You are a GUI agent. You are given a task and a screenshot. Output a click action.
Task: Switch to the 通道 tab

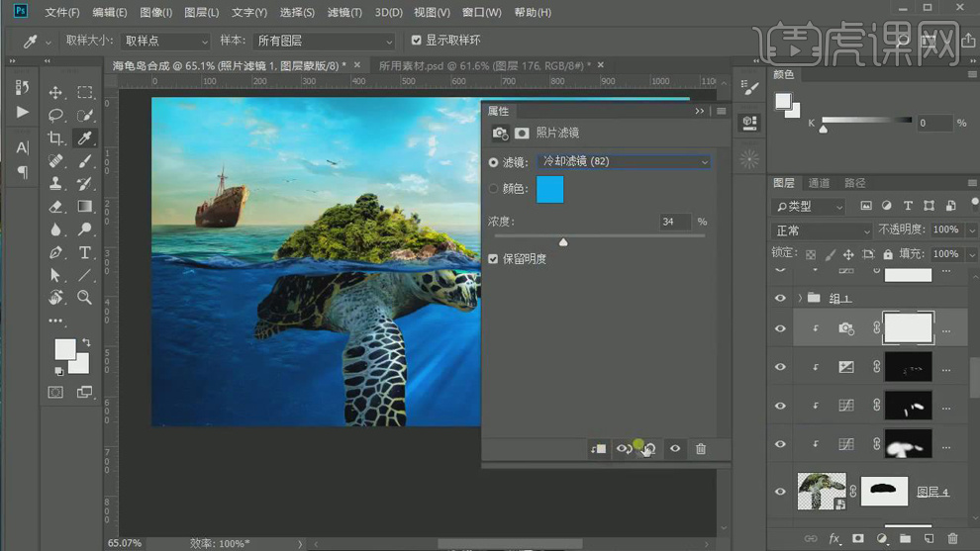(x=819, y=183)
